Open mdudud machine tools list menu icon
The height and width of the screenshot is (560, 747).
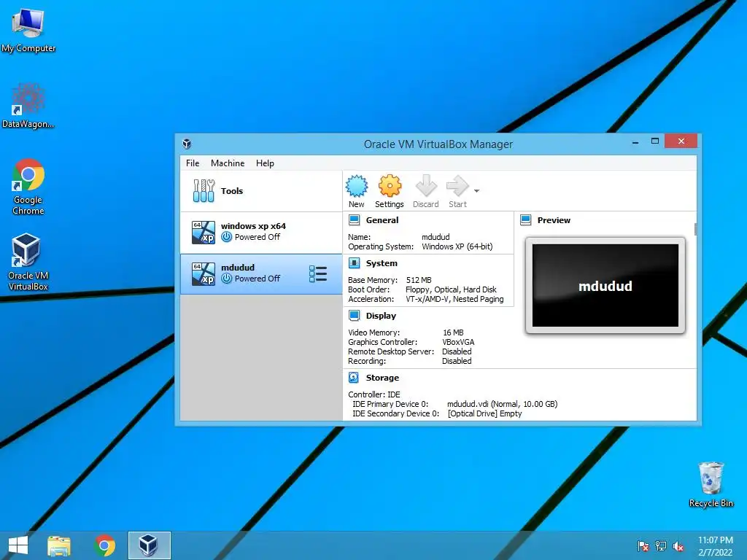pos(318,274)
